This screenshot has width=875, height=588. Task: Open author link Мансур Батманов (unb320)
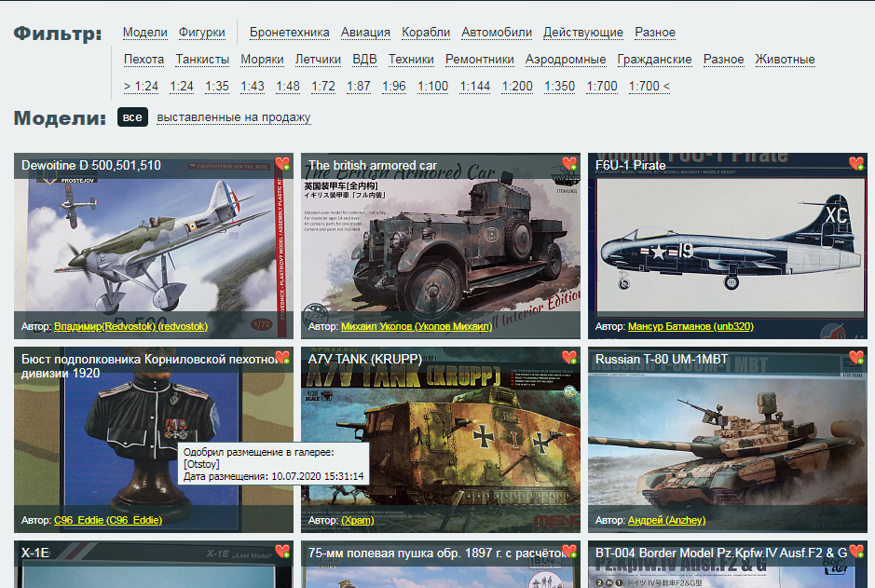coord(690,327)
